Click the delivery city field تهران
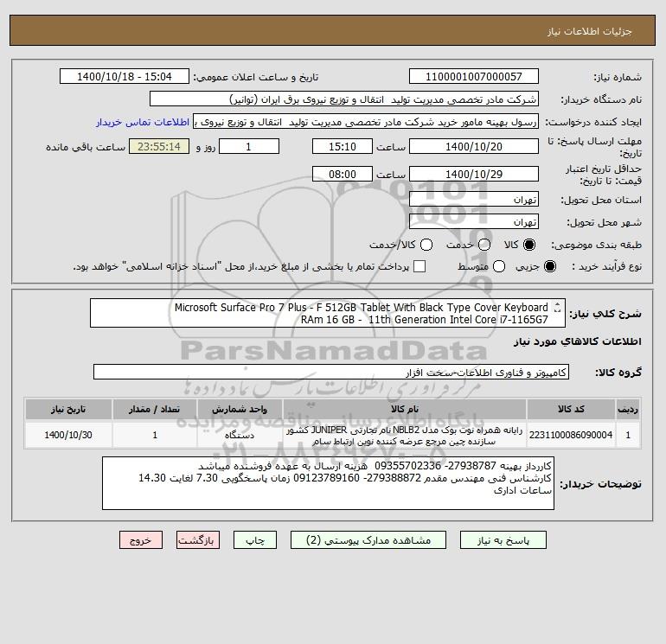Screen dimensions: 666x644 click(x=474, y=221)
